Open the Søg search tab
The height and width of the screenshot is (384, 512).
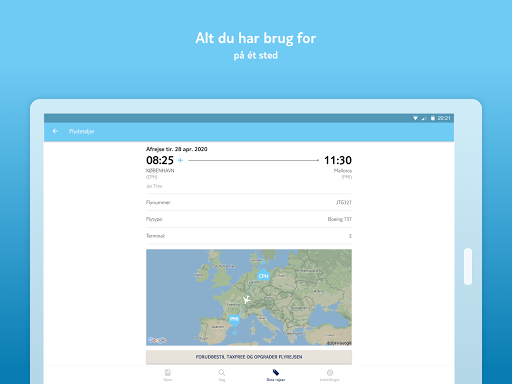click(x=222, y=375)
